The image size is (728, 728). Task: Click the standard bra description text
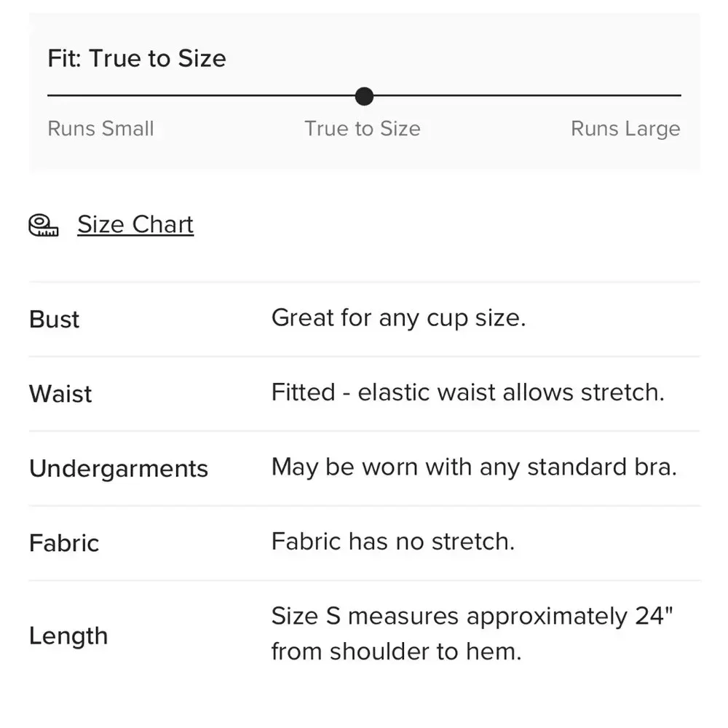coord(474,467)
